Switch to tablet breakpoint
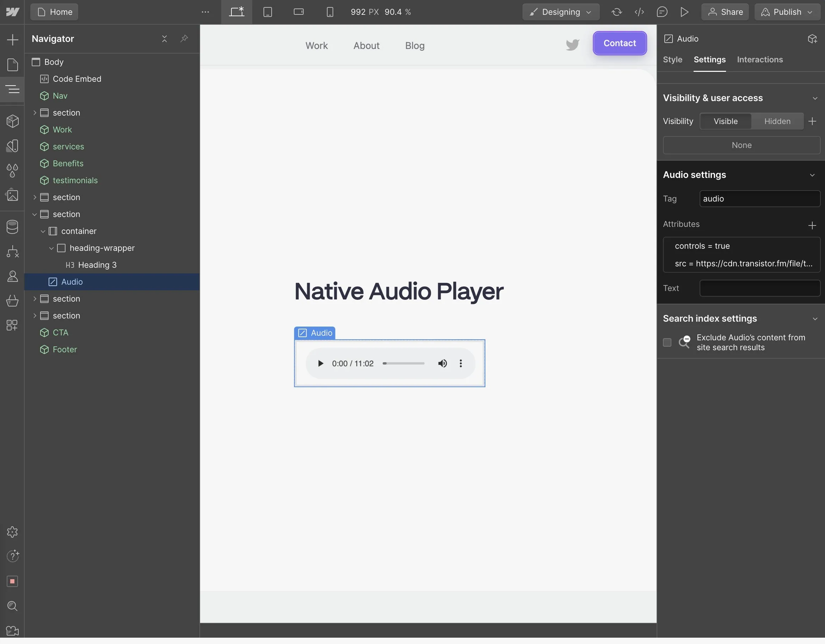The image size is (825, 644). pos(268,12)
